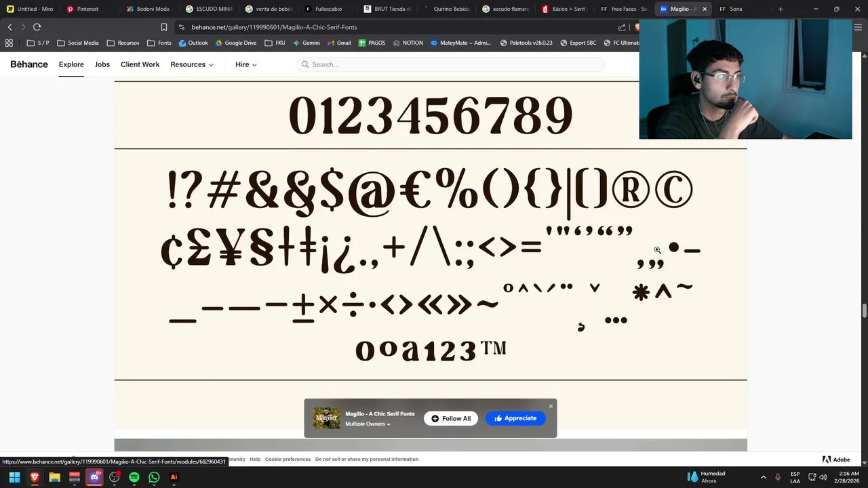868x488 pixels.
Task: Reload the current page
Action: coord(37,27)
